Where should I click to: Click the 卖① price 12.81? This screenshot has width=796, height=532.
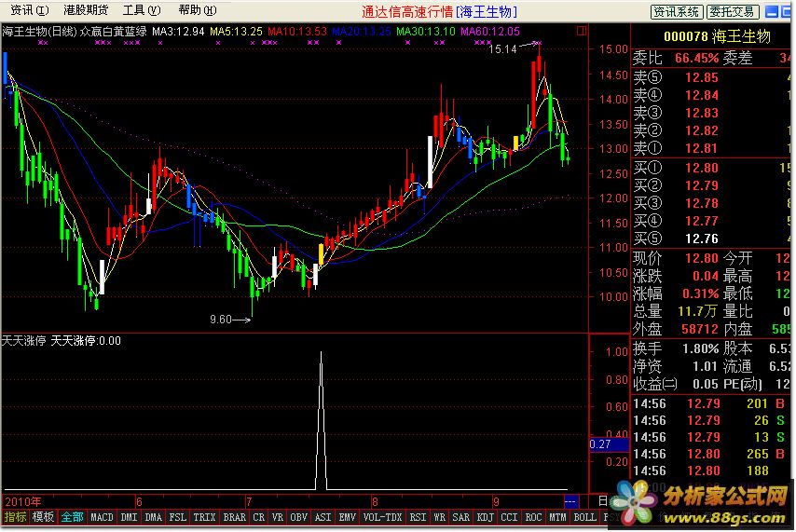click(x=702, y=148)
